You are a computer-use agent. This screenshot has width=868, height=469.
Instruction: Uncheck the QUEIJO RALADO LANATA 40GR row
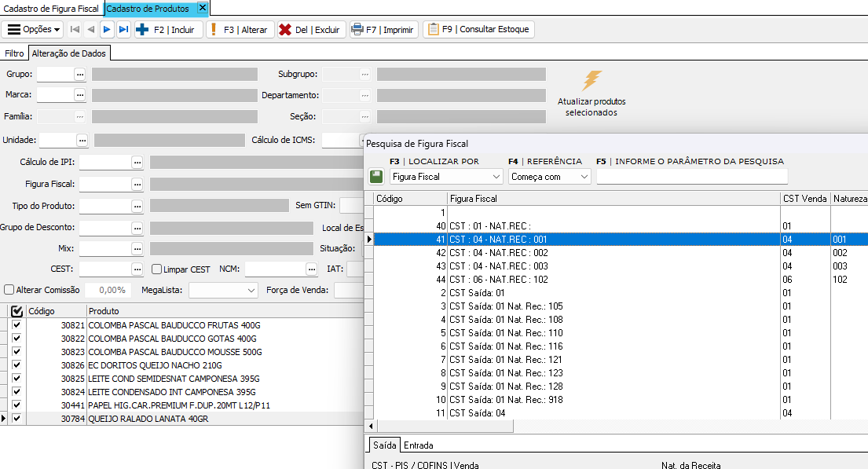pos(16,419)
